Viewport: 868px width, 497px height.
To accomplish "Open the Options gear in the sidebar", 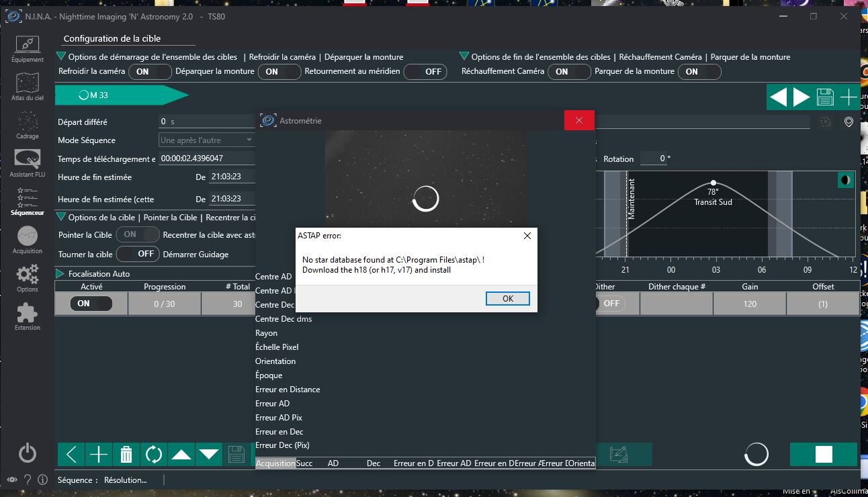I will [27, 278].
